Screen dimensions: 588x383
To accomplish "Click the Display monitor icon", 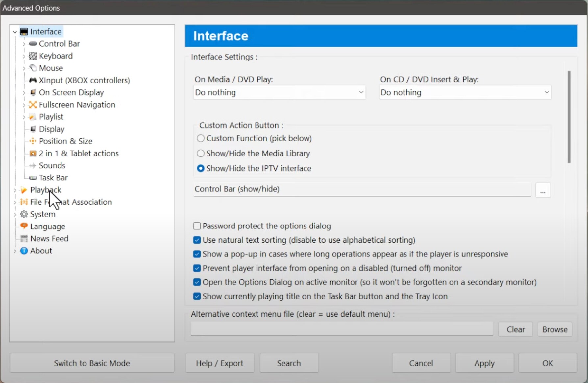I will [33, 129].
